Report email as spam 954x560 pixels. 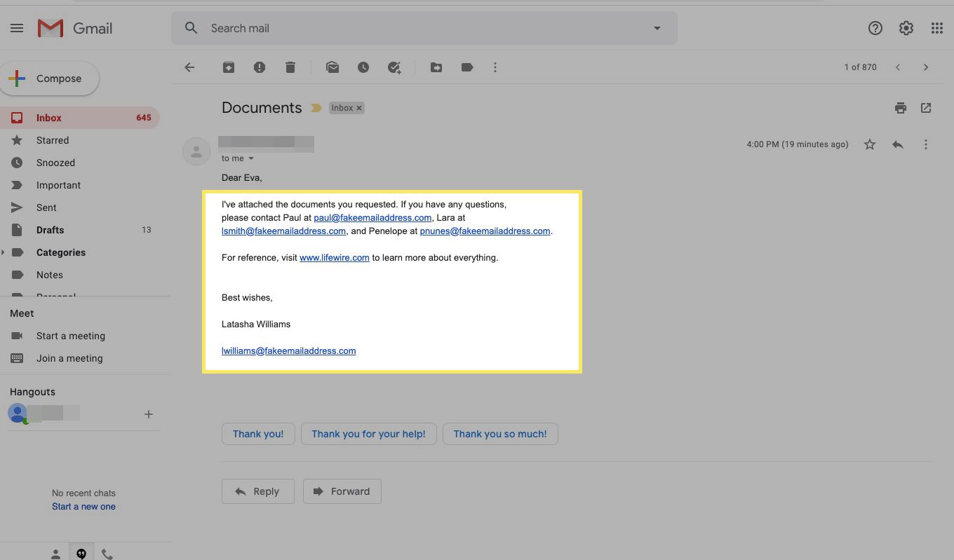(260, 67)
